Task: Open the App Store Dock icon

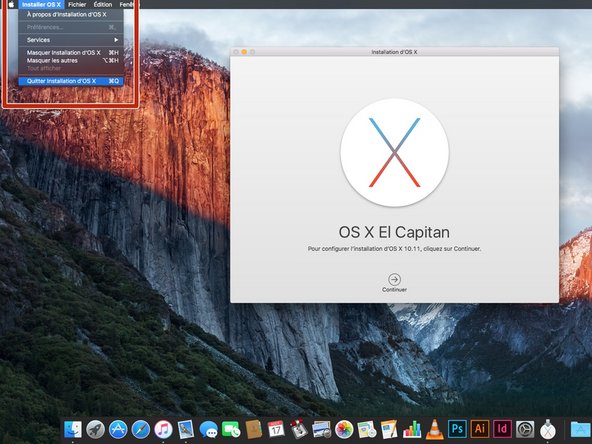Action: pos(118,429)
